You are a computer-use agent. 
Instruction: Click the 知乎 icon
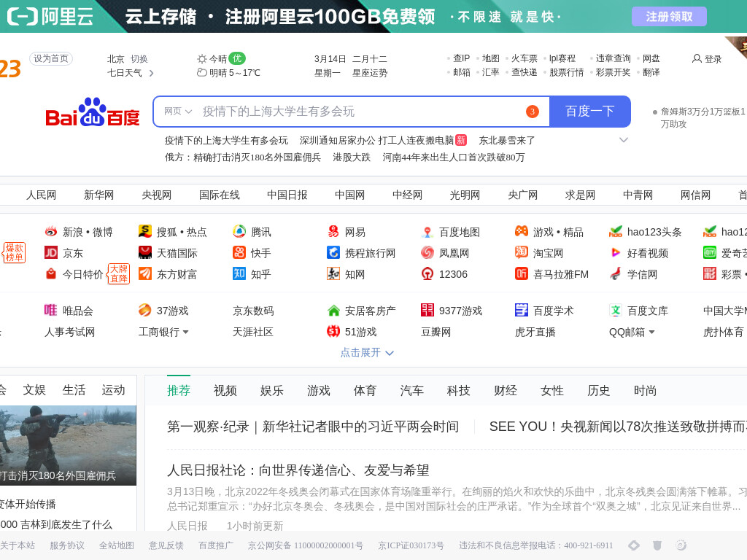tap(239, 274)
